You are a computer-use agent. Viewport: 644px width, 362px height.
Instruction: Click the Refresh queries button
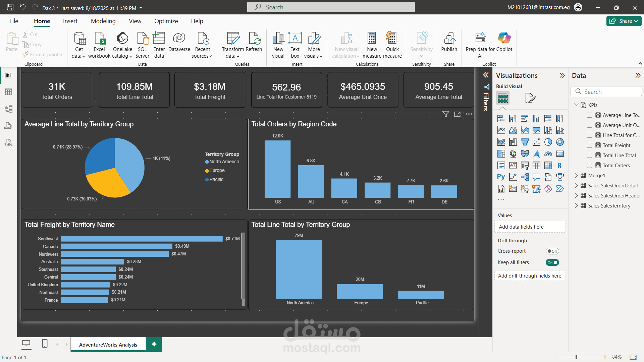[x=254, y=42]
